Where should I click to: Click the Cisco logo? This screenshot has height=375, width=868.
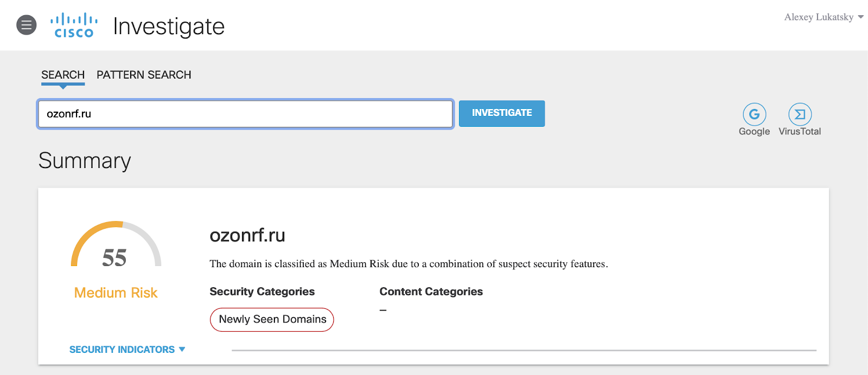[74, 25]
